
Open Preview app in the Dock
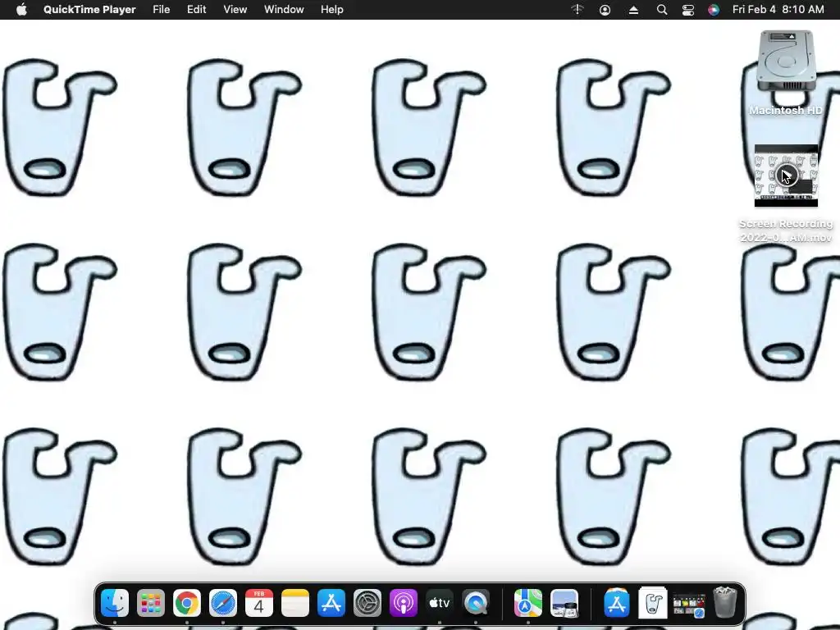(x=564, y=603)
